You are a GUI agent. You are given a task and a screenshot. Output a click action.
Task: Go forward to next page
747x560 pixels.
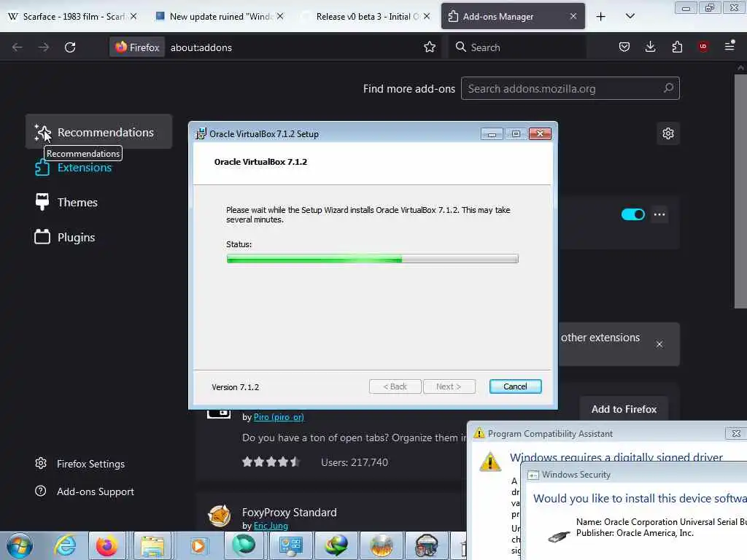click(43, 47)
